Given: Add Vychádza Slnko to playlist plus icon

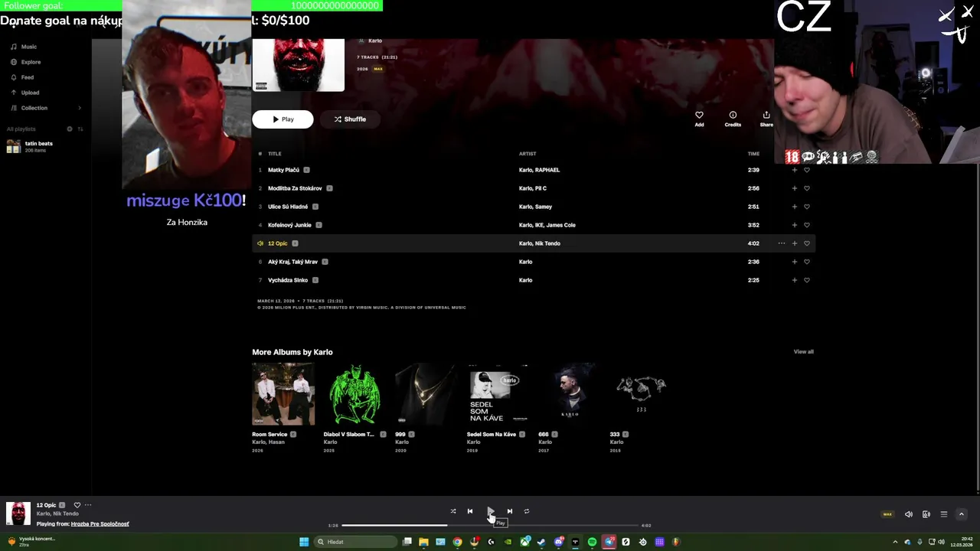Looking at the screenshot, I should pos(794,280).
